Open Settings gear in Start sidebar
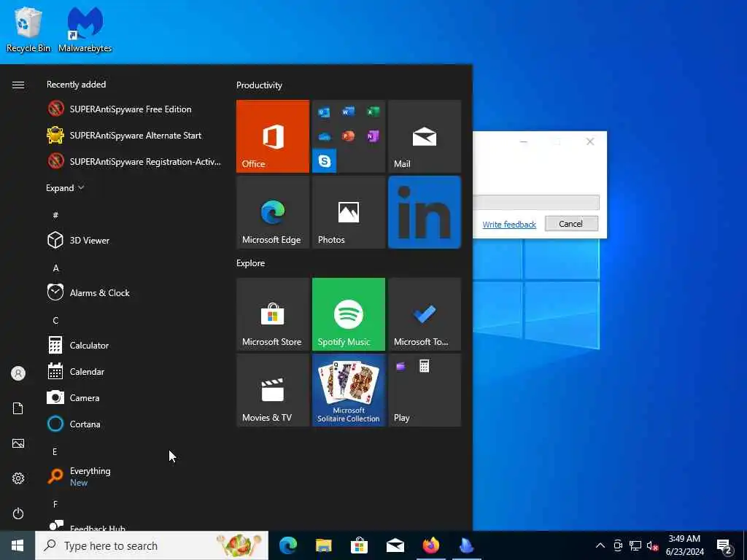Screen dimensions: 747x560 coord(18,478)
